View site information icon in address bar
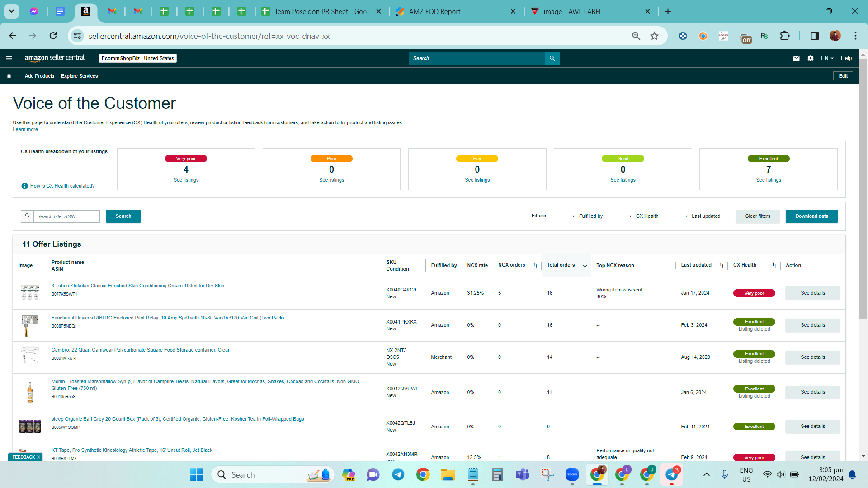The width and height of the screenshot is (868, 488). (77, 36)
